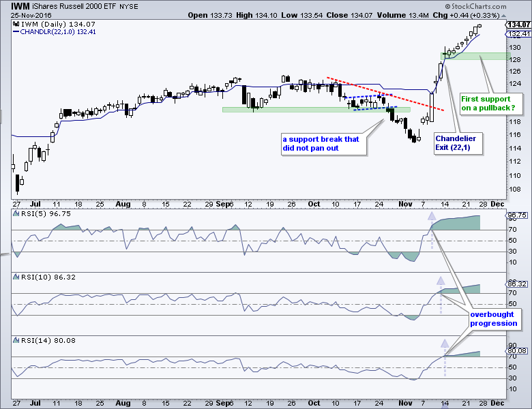Click the 'RSI(10) 86.32' label
532x409 pixels.
(48, 277)
